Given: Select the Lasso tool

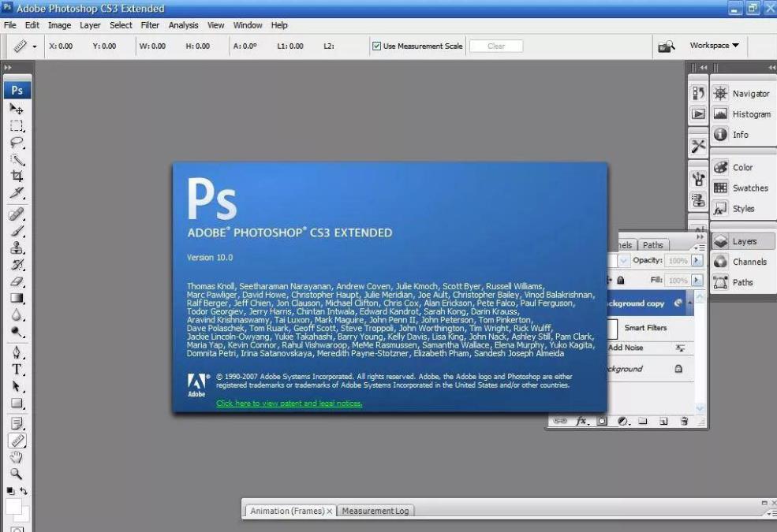Looking at the screenshot, I should point(17,143).
